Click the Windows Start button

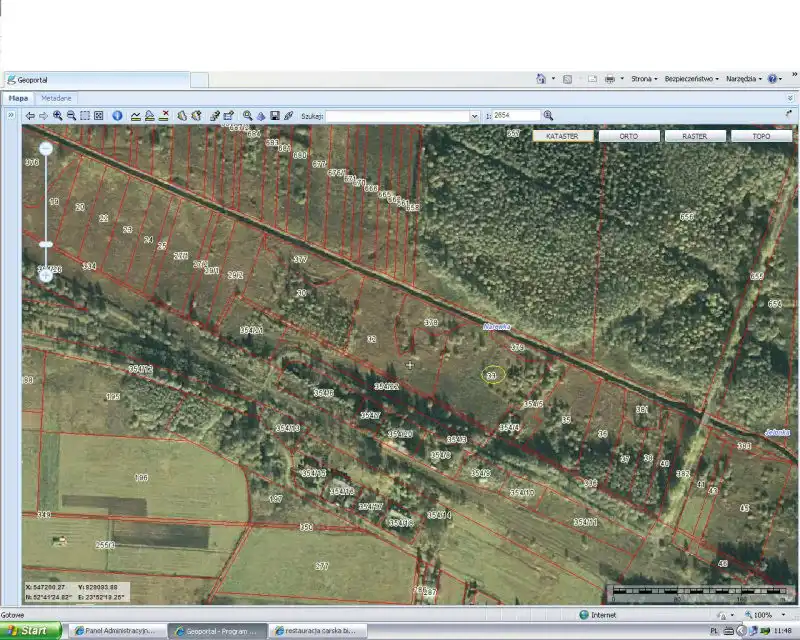pyautogui.click(x=28, y=631)
